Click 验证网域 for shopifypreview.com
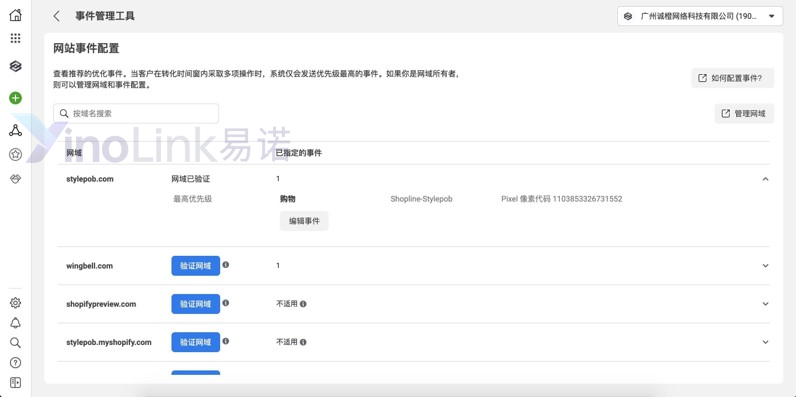The width and height of the screenshot is (796, 397). (x=195, y=304)
